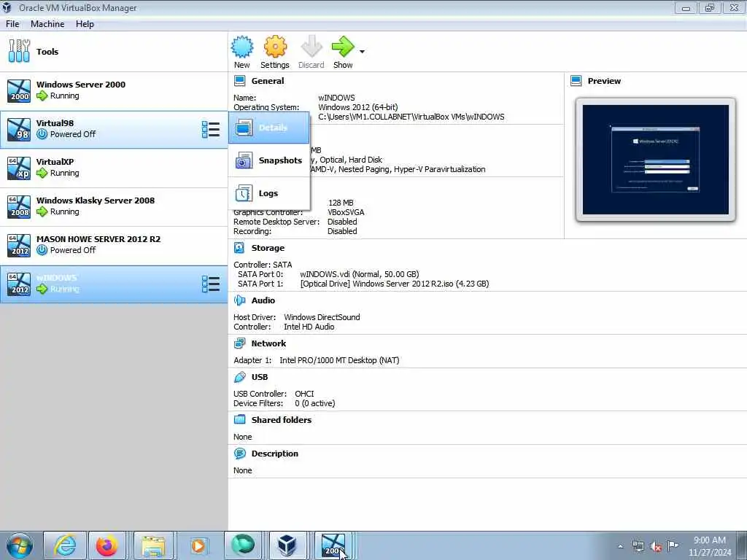Open the General settings heading link
Viewport: 747px width, 560px height.
coord(268,81)
